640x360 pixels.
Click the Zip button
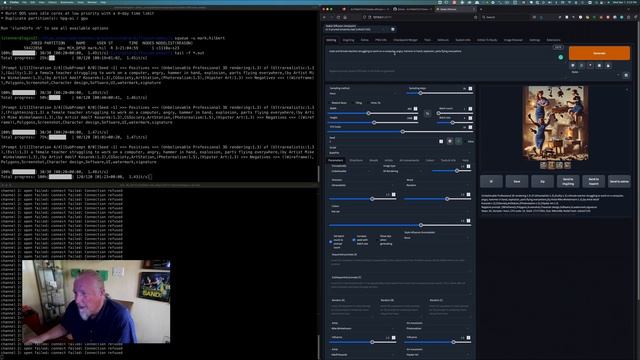click(542, 181)
